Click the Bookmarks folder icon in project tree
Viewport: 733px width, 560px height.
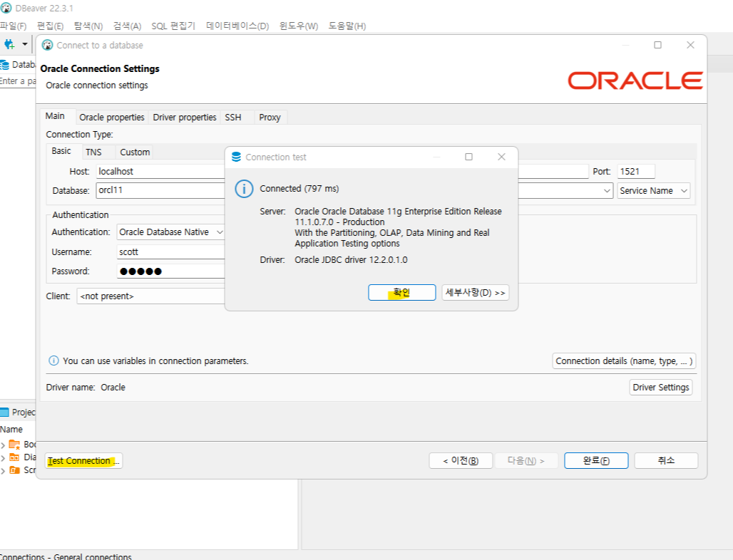pyautogui.click(x=14, y=444)
